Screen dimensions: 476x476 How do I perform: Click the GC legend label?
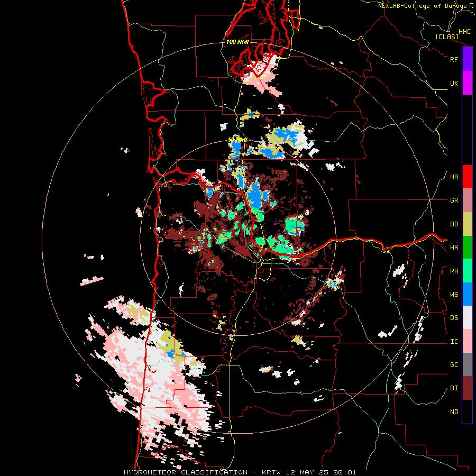454,365
